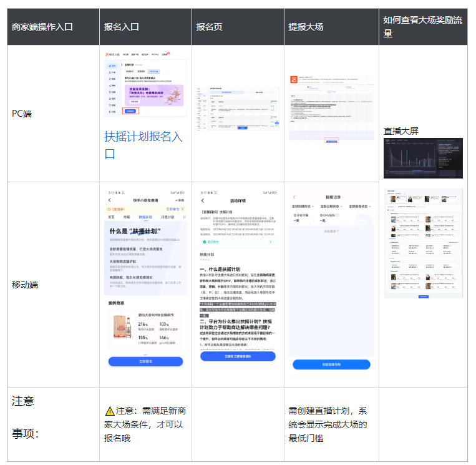Screen dimensions: 476x465
Task: Click the Kuaishou shop logo in PC screenshot
Action: click(x=112, y=54)
